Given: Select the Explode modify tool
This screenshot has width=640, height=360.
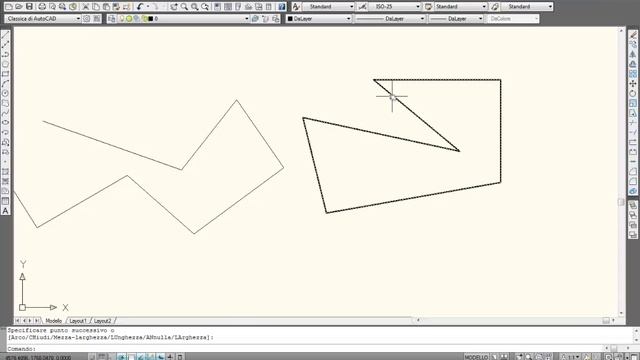Looking at the screenshot, I should pos(633,191).
